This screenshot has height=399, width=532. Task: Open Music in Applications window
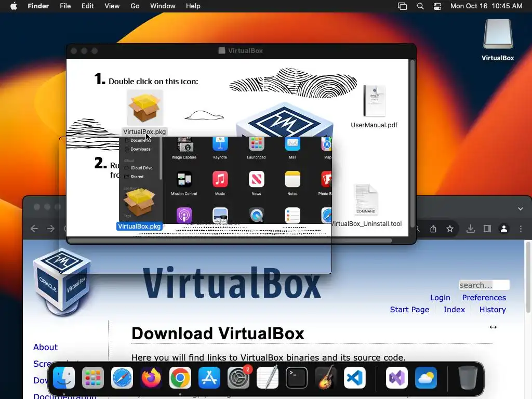pos(220,179)
